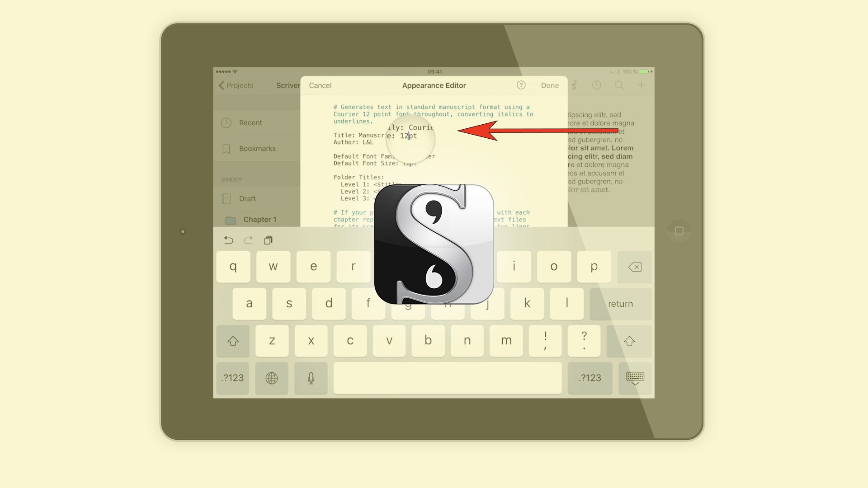This screenshot has height=488, width=868.
Task: Click the add new item icon
Action: coord(642,85)
